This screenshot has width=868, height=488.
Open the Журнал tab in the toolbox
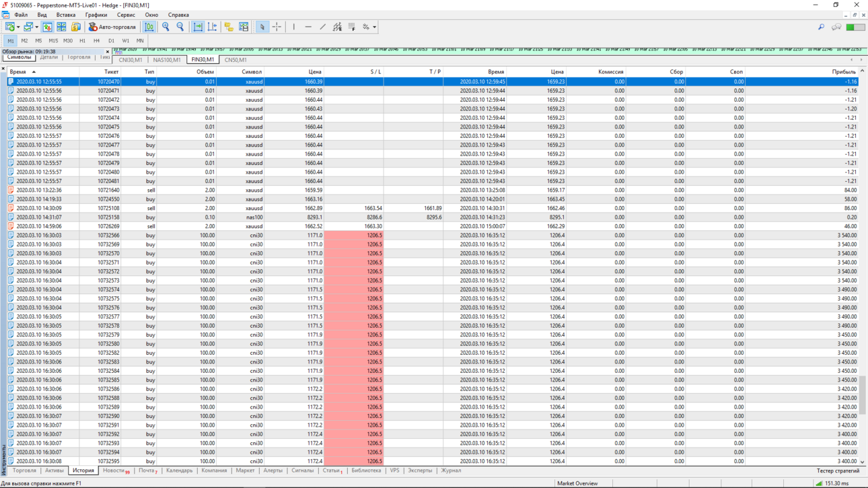pos(451,470)
